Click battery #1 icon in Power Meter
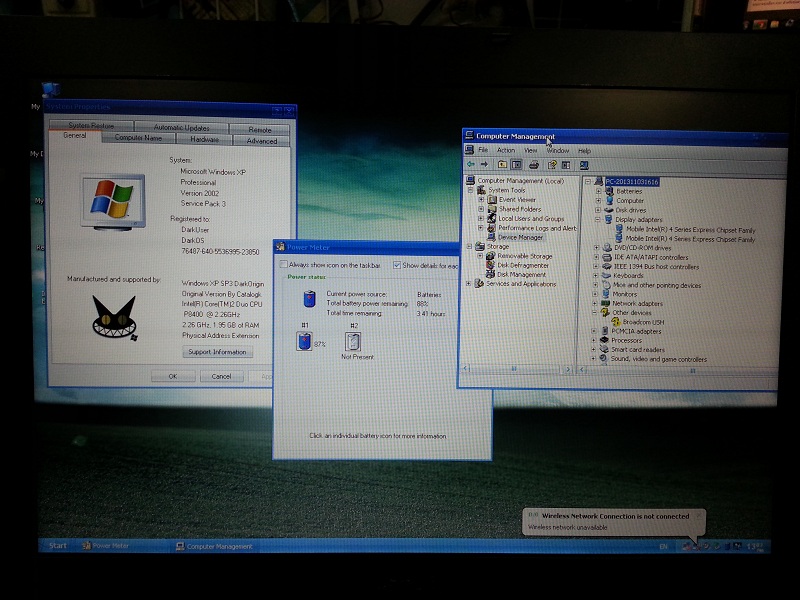The height and width of the screenshot is (600, 800). pyautogui.click(x=305, y=341)
